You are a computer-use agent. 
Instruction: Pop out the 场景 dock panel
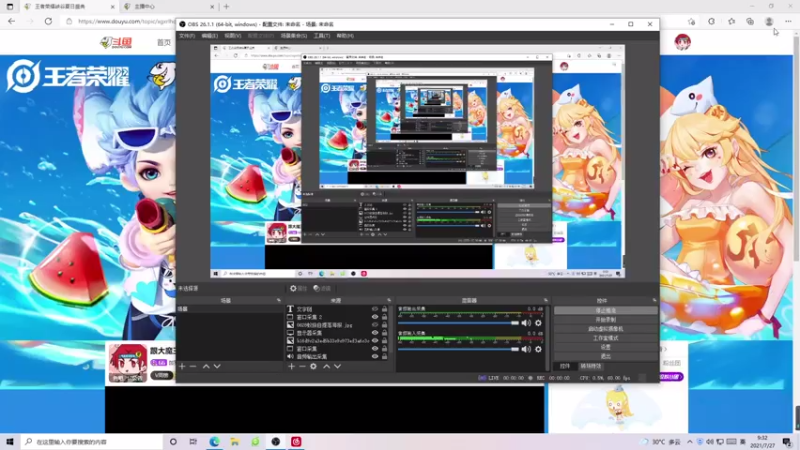(x=279, y=301)
